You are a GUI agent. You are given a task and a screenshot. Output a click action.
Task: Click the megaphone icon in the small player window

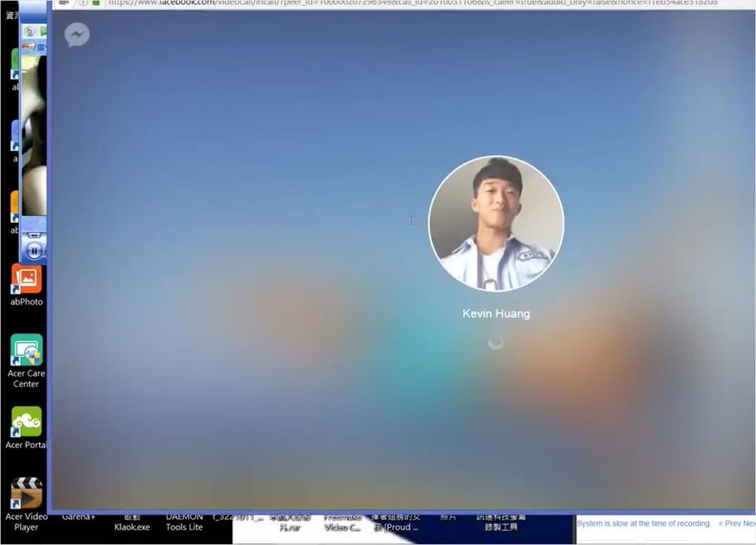pyautogui.click(x=29, y=47)
